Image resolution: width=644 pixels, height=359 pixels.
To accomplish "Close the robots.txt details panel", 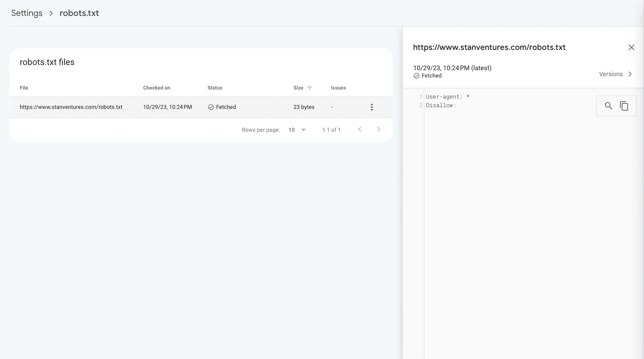I will pyautogui.click(x=631, y=47).
